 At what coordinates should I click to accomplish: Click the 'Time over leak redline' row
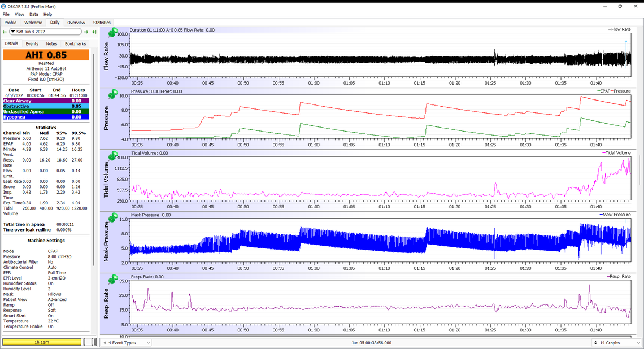(x=46, y=230)
